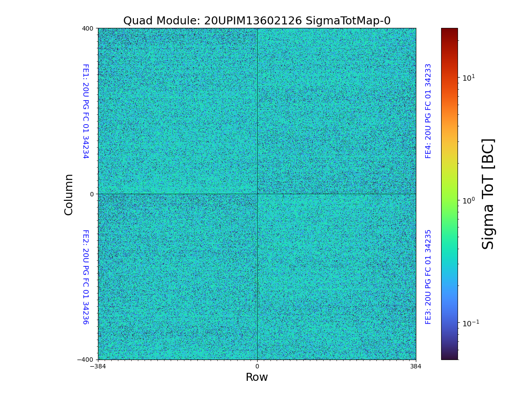
Task: Click the y-axis tick label −400
Action: [86, 360]
